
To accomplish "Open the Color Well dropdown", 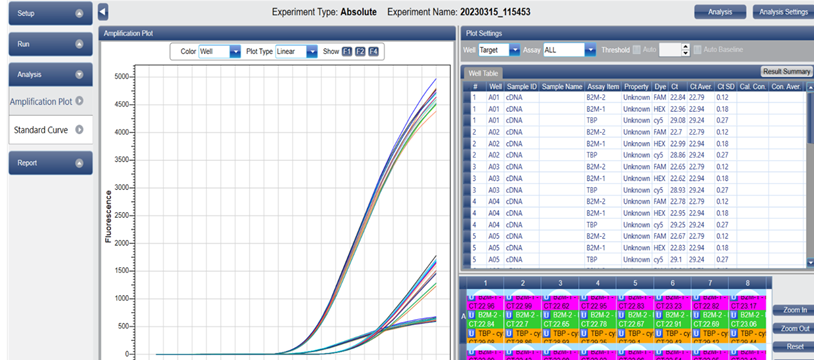I will (x=220, y=52).
